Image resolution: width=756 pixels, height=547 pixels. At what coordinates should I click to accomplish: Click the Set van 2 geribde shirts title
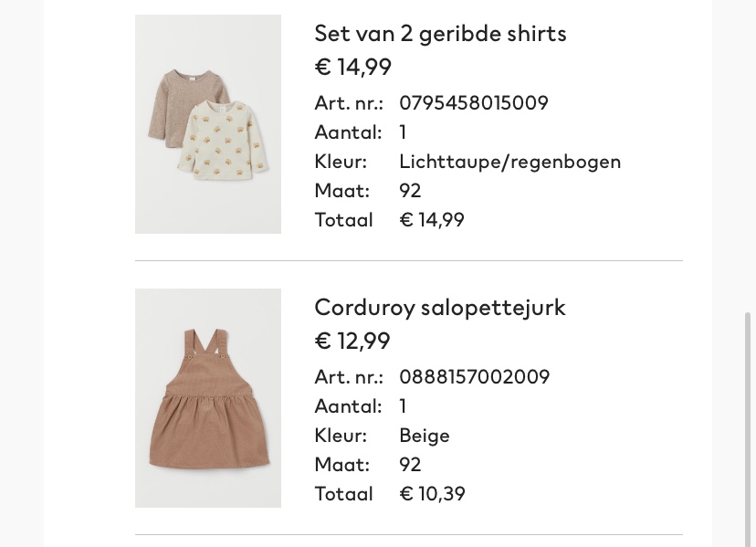[x=440, y=34]
